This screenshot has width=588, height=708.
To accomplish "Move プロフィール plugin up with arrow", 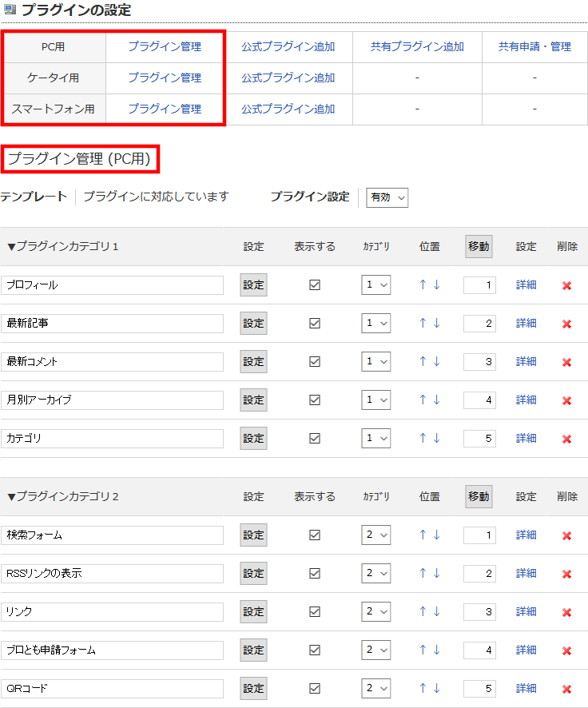I will (x=423, y=284).
